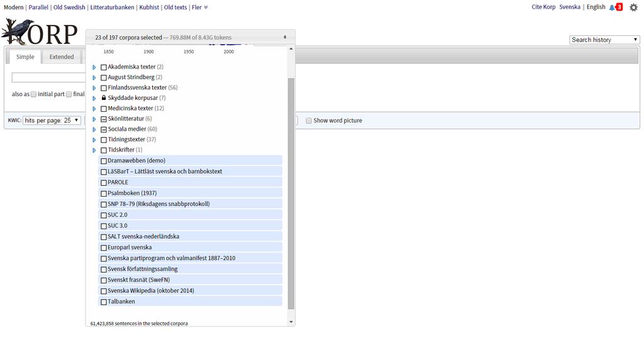Enable Show word picture checkbox

pos(308,121)
